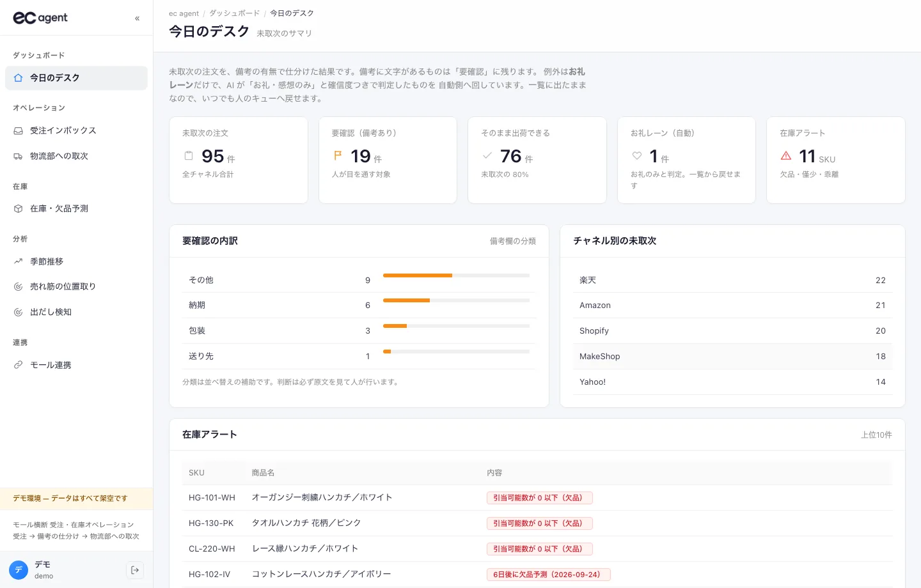Viewport: 921px width, 588px height.
Task: Select 季節推移 in the sidebar
Action: tap(76, 261)
